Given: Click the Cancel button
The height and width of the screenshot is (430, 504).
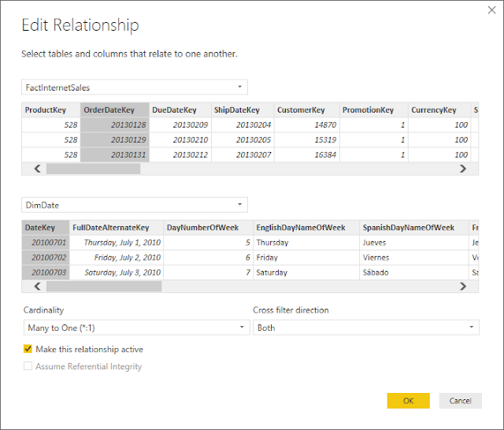Looking at the screenshot, I should click(460, 401).
